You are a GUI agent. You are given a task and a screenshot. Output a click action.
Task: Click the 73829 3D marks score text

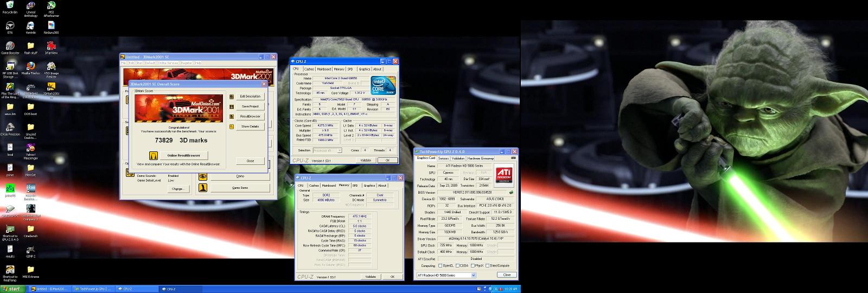181,140
